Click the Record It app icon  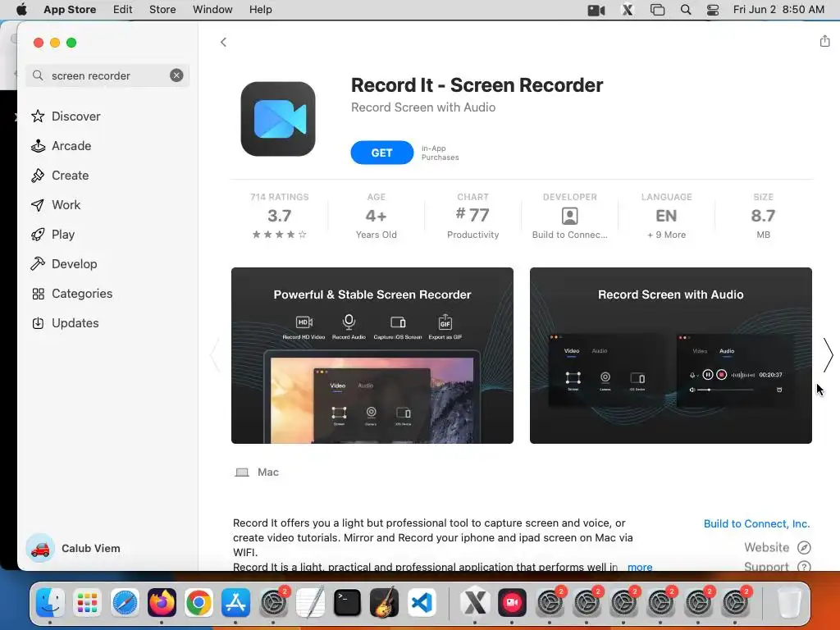[x=278, y=119]
